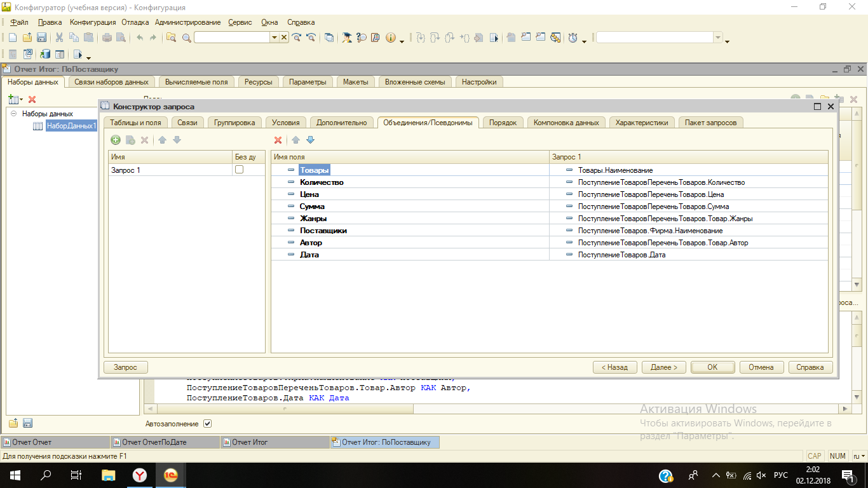Open Yandex Browser from the taskbar
This screenshot has width=868, height=488.
tap(140, 475)
